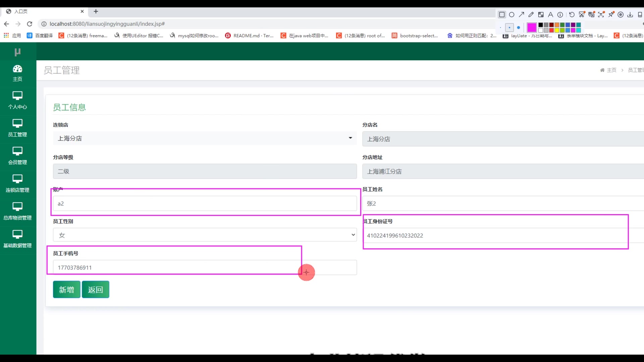Toggle the rectangle shape tool
644x362 pixels.
[x=502, y=15]
